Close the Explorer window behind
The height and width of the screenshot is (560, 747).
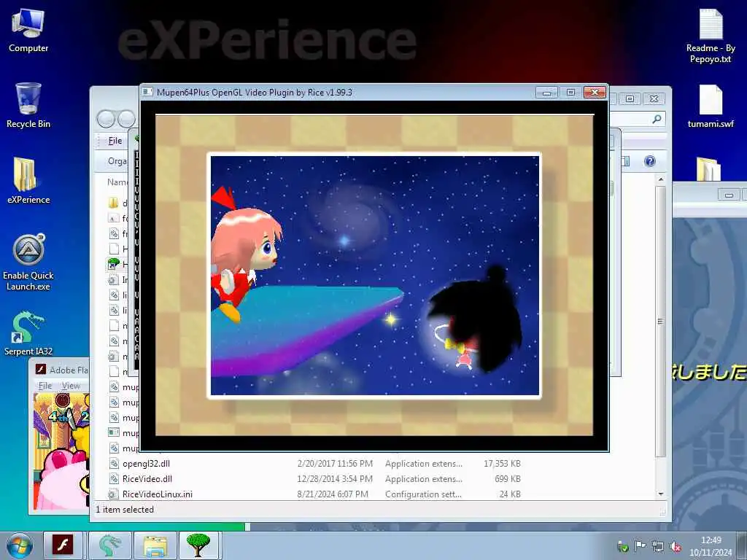click(654, 98)
